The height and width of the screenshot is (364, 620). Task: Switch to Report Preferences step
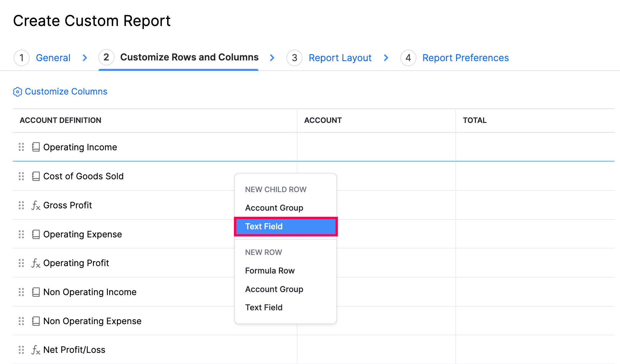pos(465,58)
